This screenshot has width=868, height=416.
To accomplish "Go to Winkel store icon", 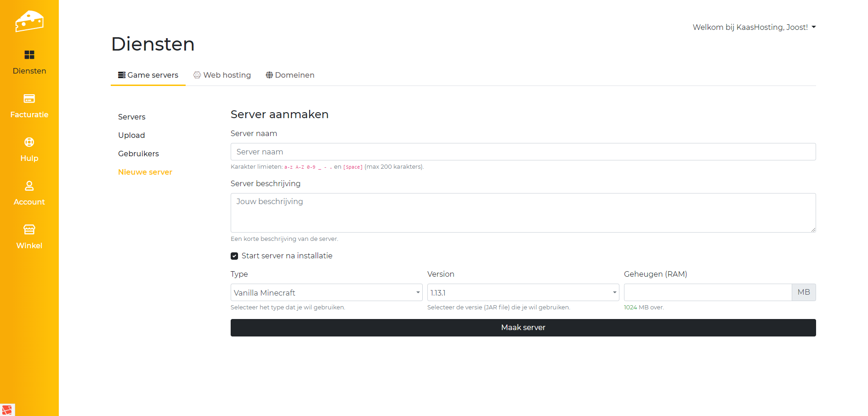I will 29,229.
